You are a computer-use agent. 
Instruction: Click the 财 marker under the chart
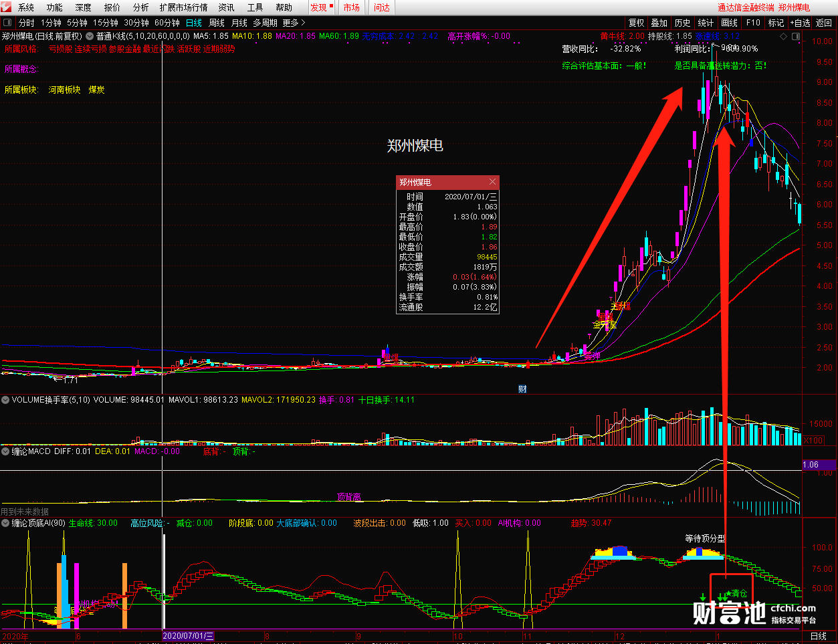coord(522,389)
